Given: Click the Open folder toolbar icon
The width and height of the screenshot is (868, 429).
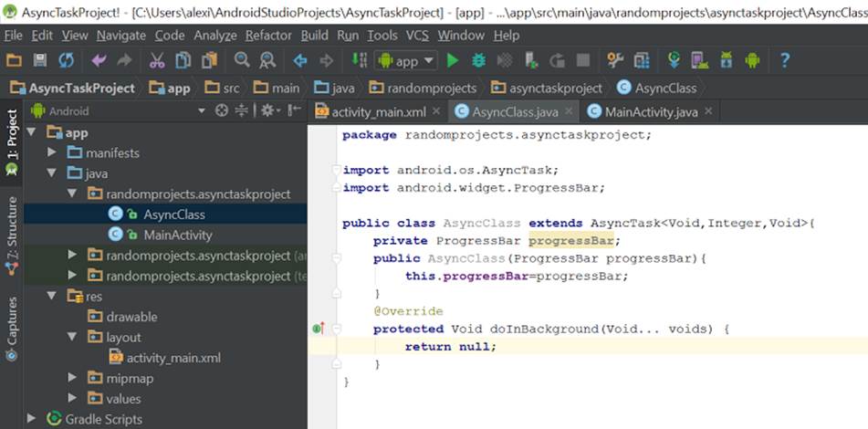Looking at the screenshot, I should point(14,60).
